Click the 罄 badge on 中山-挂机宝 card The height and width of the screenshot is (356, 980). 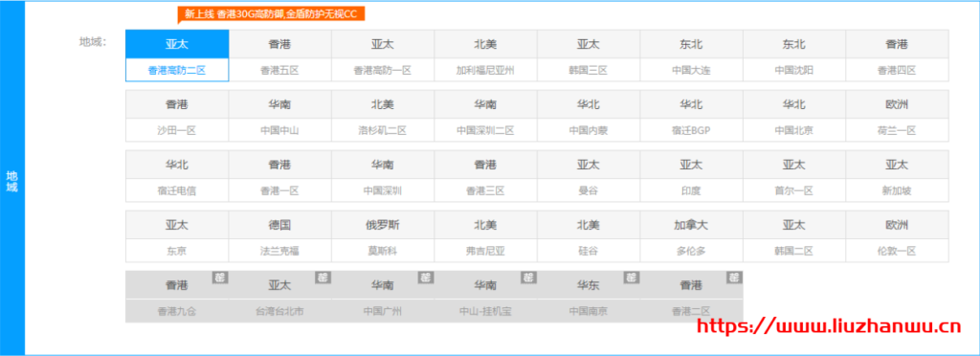(x=528, y=278)
